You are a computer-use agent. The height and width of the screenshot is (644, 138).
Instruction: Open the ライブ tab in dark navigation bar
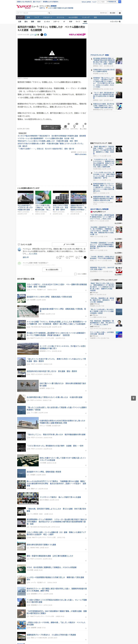click(x=37, y=17)
